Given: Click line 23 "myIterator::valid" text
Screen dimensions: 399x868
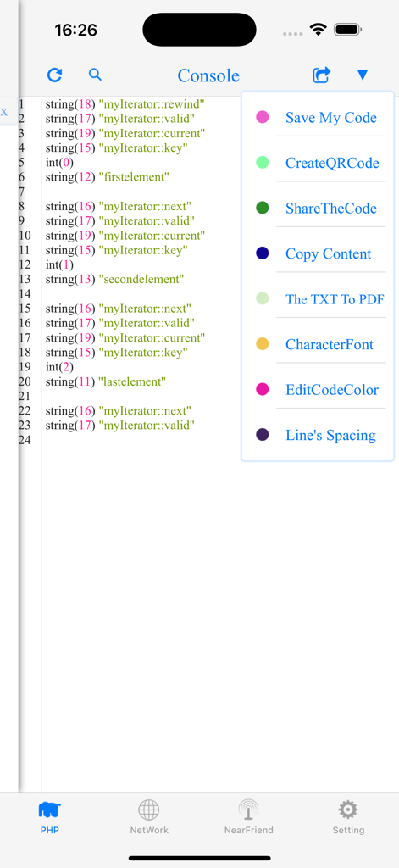Looking at the screenshot, I should coord(146,426).
